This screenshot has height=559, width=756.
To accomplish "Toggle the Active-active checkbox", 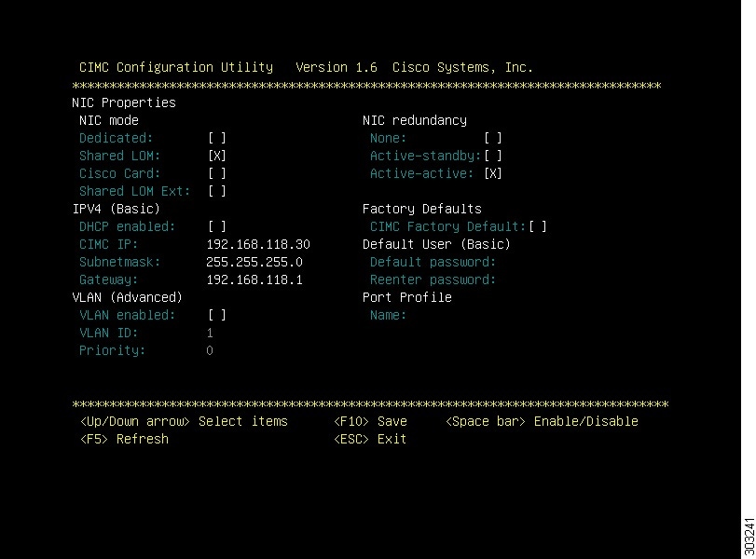I will 493,173.
